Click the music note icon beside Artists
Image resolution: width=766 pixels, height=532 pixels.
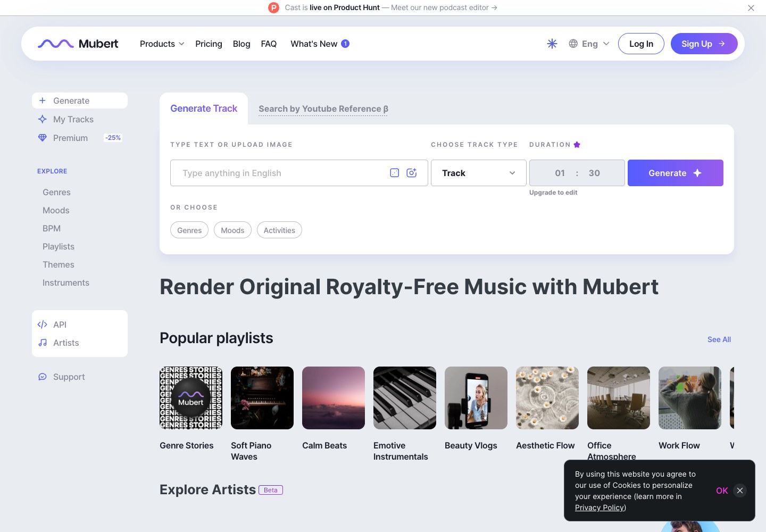43,343
